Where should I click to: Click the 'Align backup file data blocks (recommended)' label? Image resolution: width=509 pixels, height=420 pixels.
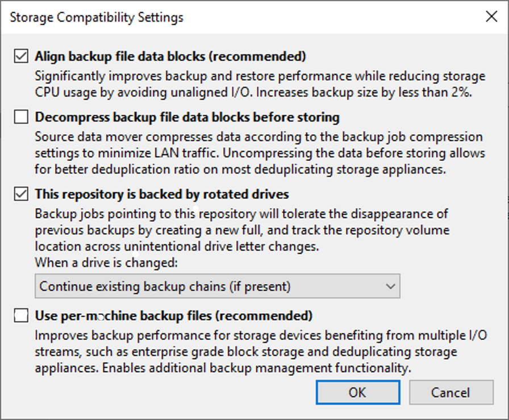(x=170, y=56)
